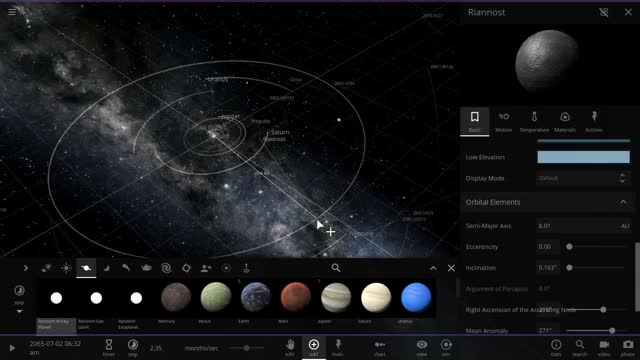Image resolution: width=640 pixels, height=360 pixels.
Task: Choose the Mars planet thumbnail
Action: [x=296, y=298]
